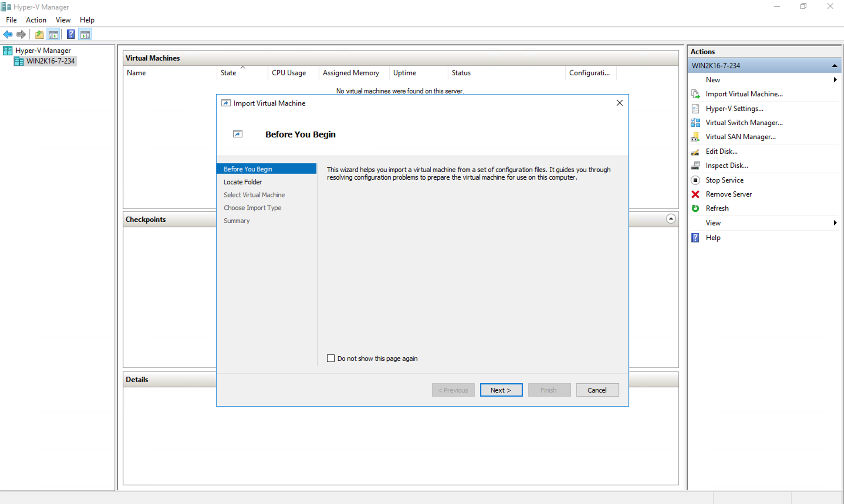Click the wizard icon beside Before You Begin
The width and height of the screenshot is (844, 504).
tap(238, 134)
